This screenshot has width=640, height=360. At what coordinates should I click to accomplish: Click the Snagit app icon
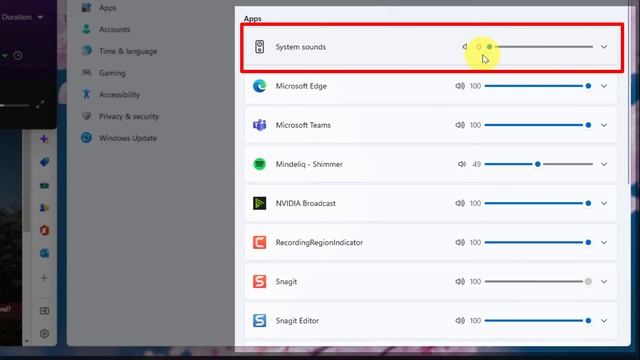click(260, 282)
